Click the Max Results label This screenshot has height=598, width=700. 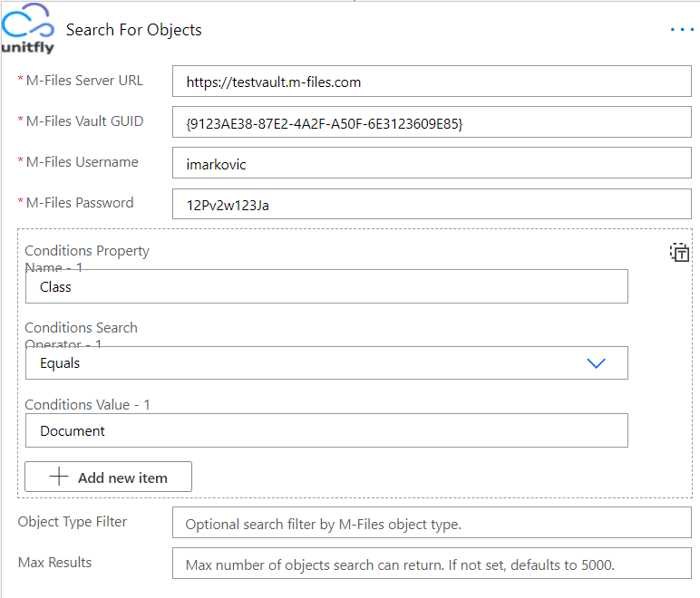point(54,563)
